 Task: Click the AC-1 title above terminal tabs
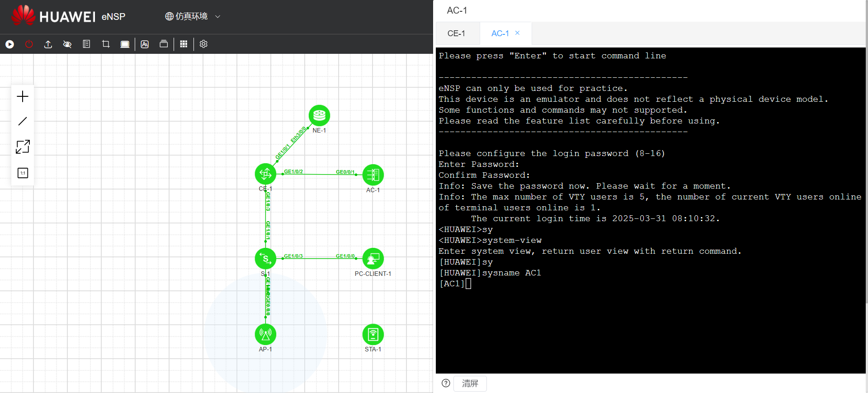[x=457, y=10]
